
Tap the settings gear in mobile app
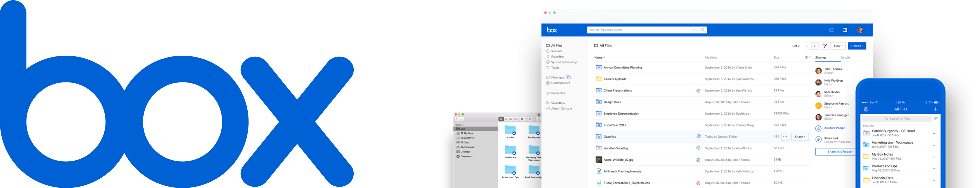[x=866, y=109]
